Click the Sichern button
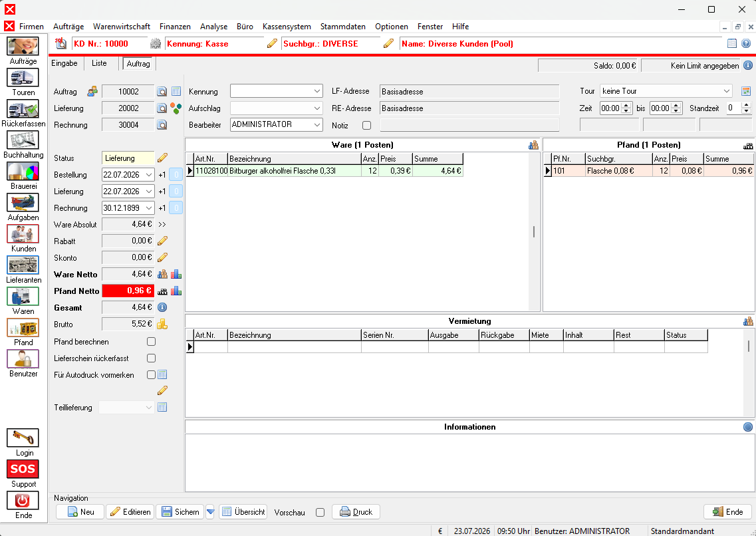 tap(180, 512)
